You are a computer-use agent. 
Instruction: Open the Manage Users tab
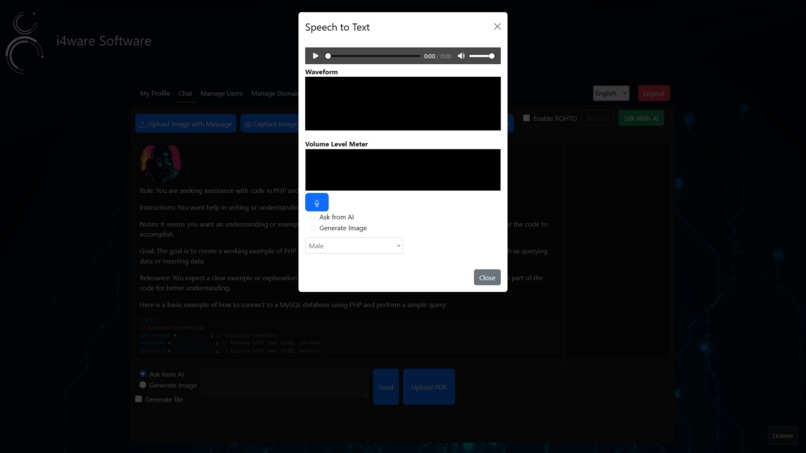(222, 94)
